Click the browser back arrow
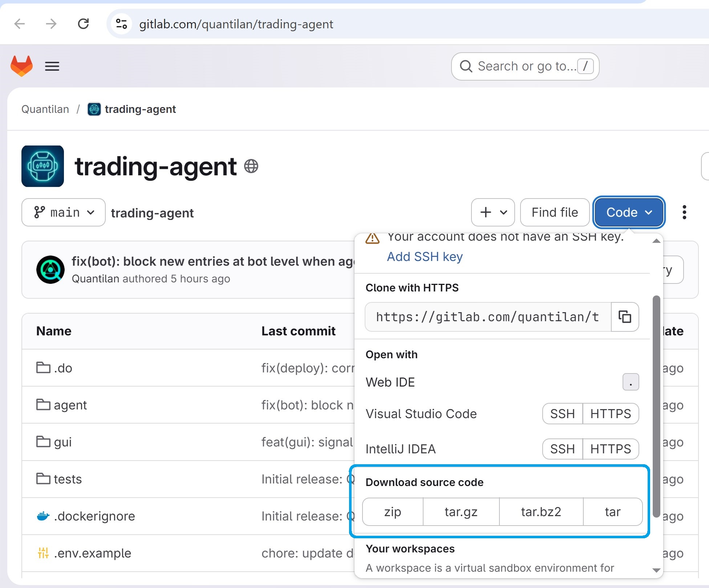The height and width of the screenshot is (588, 709). tap(20, 24)
